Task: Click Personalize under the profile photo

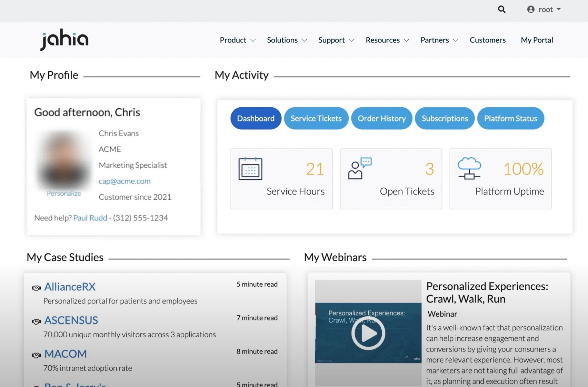Action: 64,193
